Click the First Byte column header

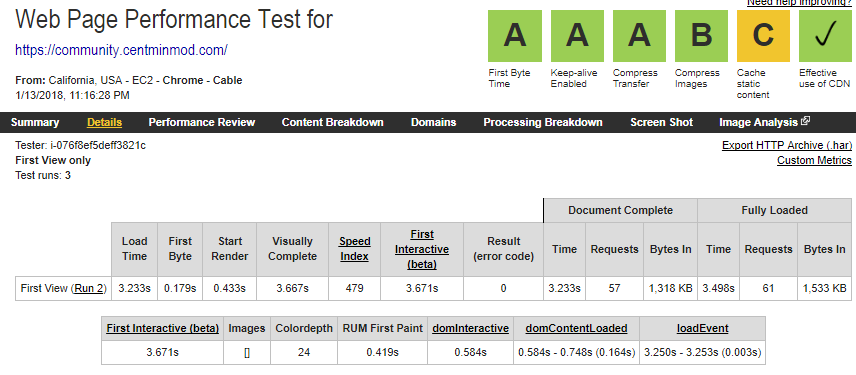tap(180, 249)
